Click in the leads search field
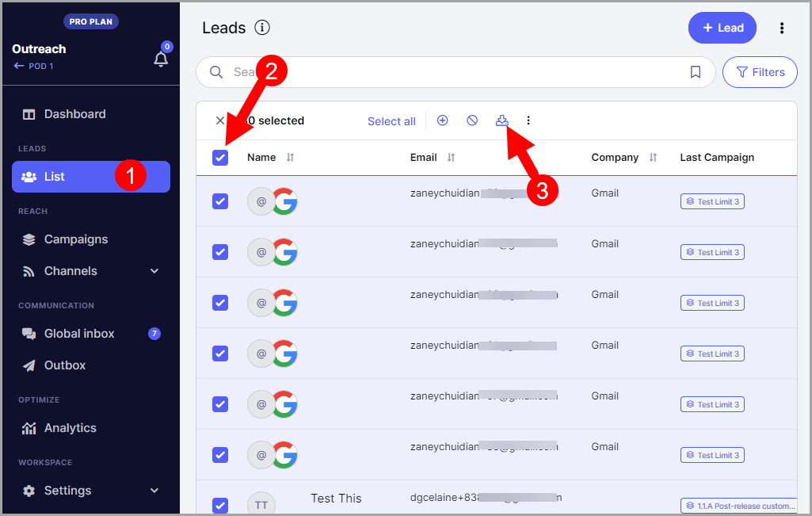812x516 pixels. coord(456,72)
